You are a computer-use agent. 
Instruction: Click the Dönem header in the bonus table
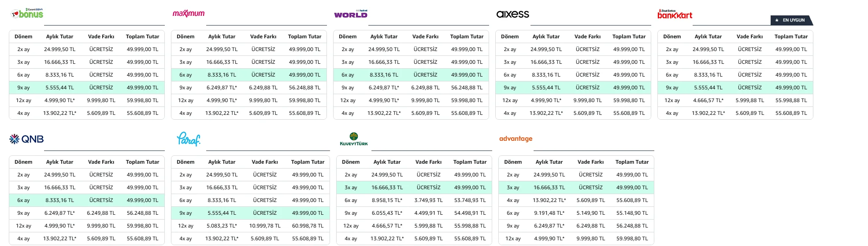click(x=23, y=37)
